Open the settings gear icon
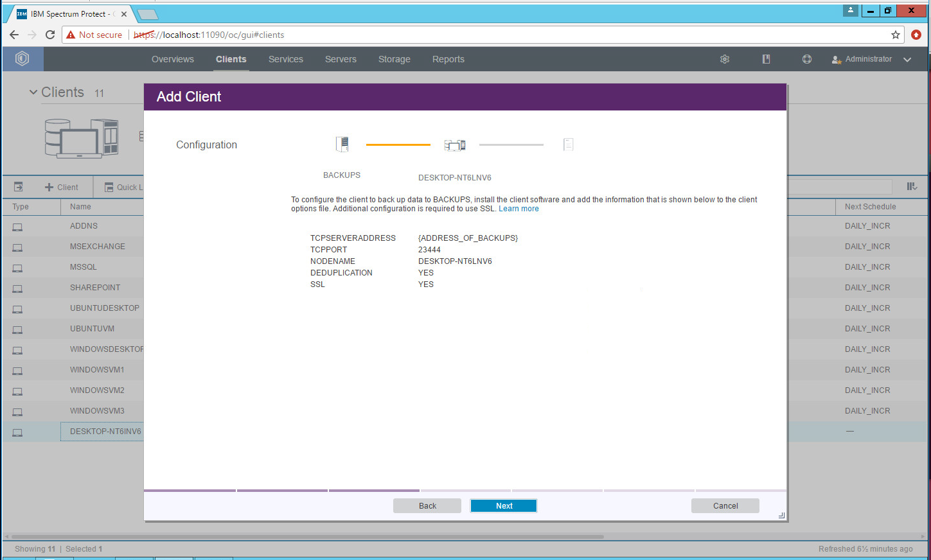The width and height of the screenshot is (931, 560). [x=725, y=59]
